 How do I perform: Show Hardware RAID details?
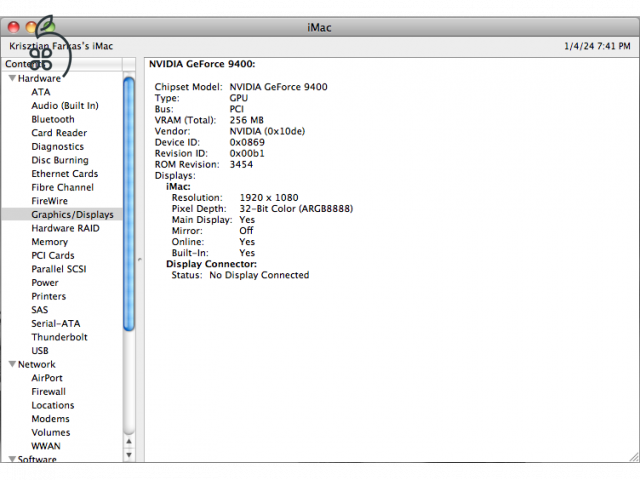(x=65, y=228)
